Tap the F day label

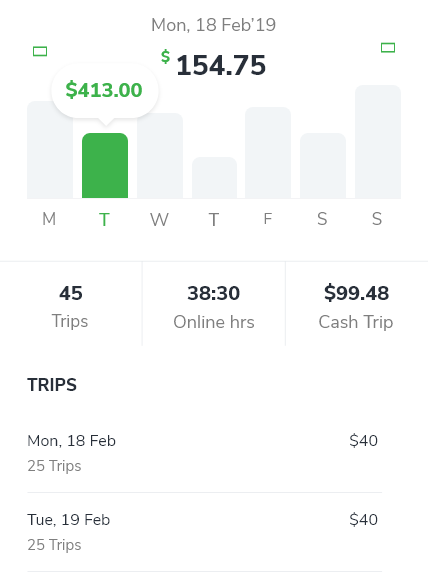[x=268, y=219]
